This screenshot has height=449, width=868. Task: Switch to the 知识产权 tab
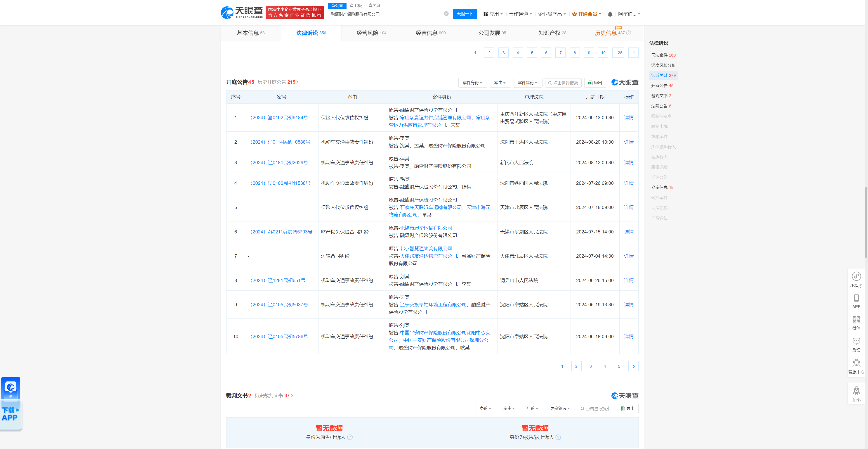[552, 33]
